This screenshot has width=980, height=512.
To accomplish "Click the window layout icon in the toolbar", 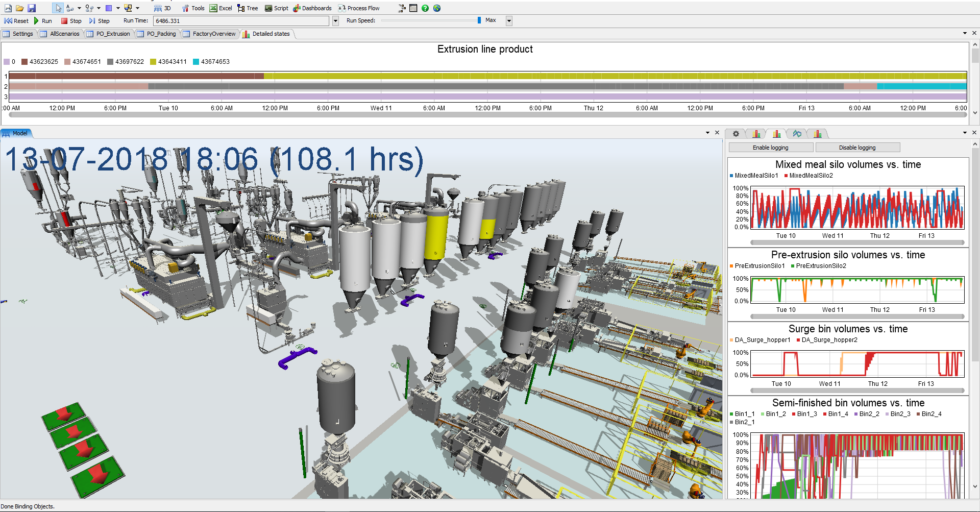I will pyautogui.click(x=413, y=8).
